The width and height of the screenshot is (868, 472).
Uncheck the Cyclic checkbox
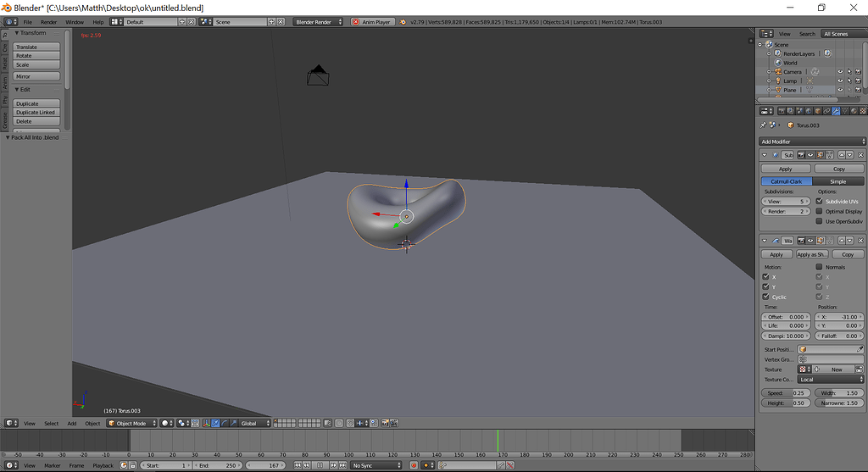point(765,297)
